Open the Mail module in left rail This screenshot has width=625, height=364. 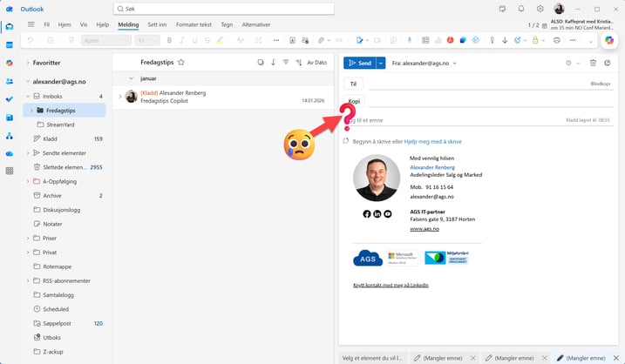point(10,27)
